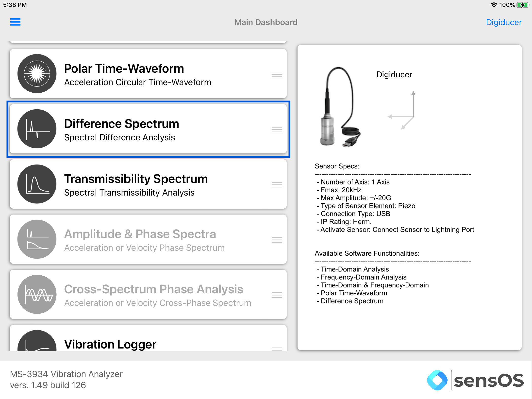Viewport: 532px width, 399px height.
Task: Tap the sensOS logo
Action: (x=475, y=380)
